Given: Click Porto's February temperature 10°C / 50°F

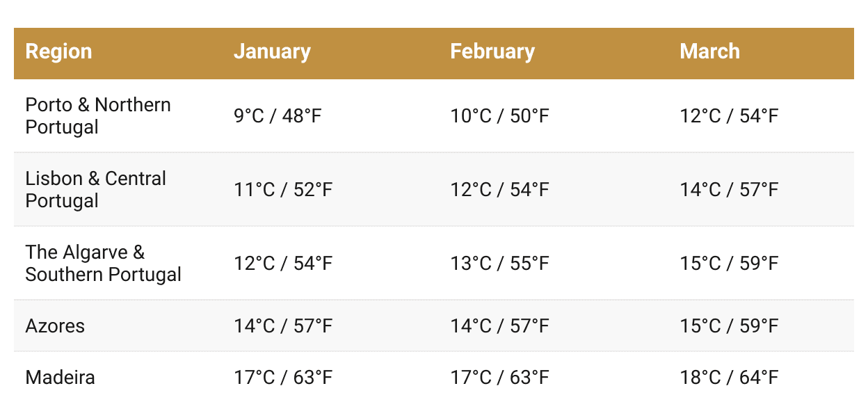Looking at the screenshot, I should pos(499,116).
